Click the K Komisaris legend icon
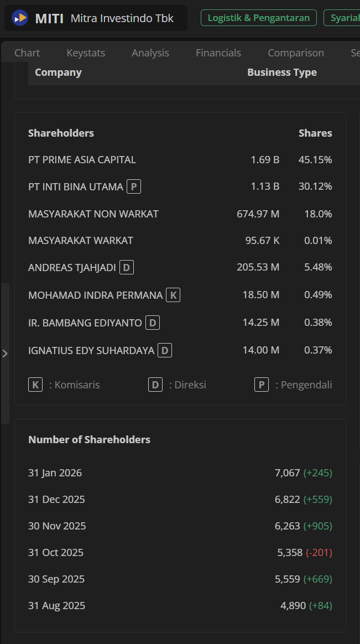Viewport: 360px width, 644px height. (35, 385)
